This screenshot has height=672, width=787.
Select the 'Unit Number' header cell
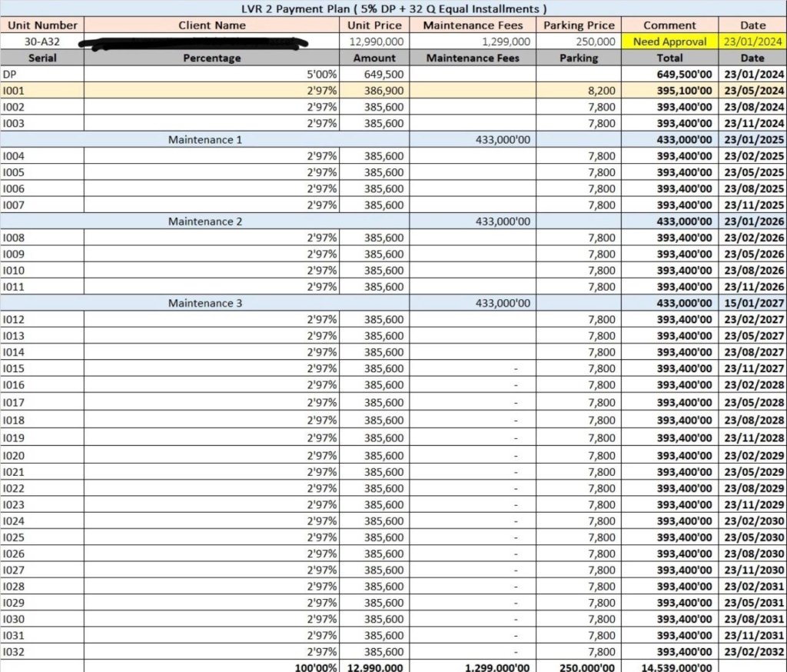click(42, 25)
